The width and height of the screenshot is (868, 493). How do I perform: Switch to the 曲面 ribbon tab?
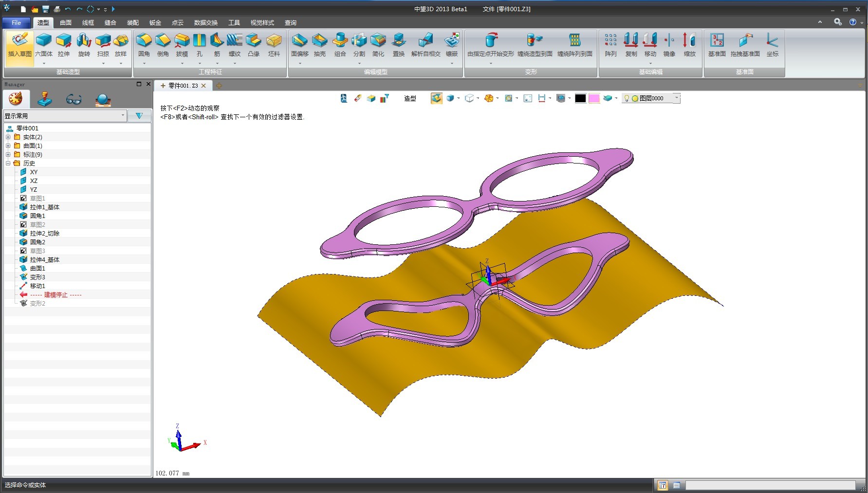pyautogui.click(x=66, y=23)
